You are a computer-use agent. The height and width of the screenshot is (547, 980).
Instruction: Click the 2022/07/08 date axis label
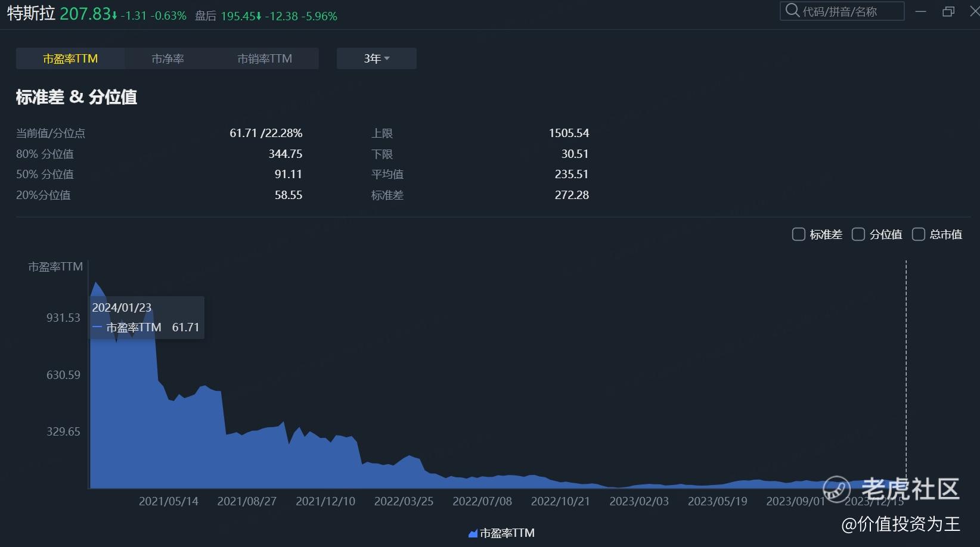tap(482, 501)
